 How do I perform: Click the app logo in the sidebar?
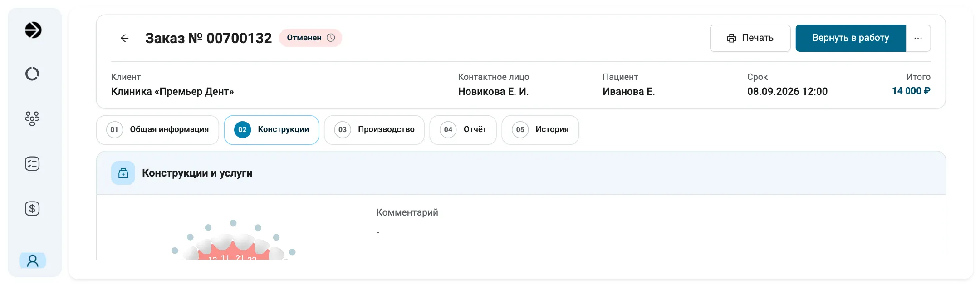[33, 30]
